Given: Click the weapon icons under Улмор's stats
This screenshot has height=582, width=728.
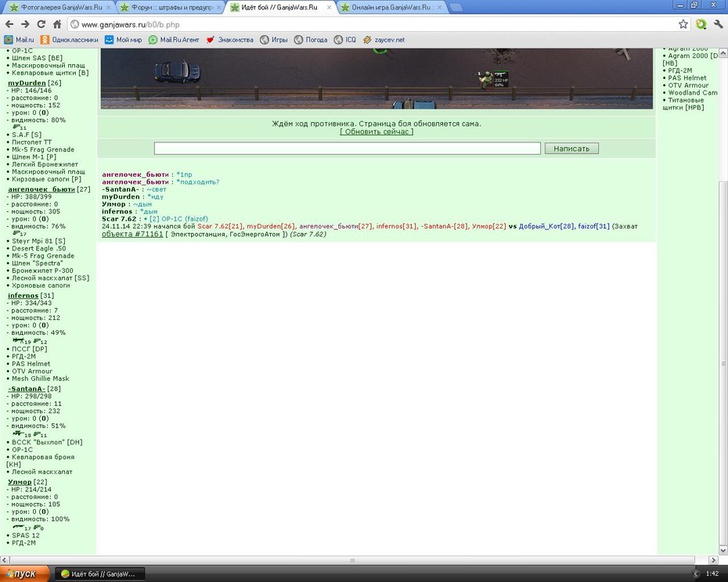Looking at the screenshot, I should pos(28,527).
